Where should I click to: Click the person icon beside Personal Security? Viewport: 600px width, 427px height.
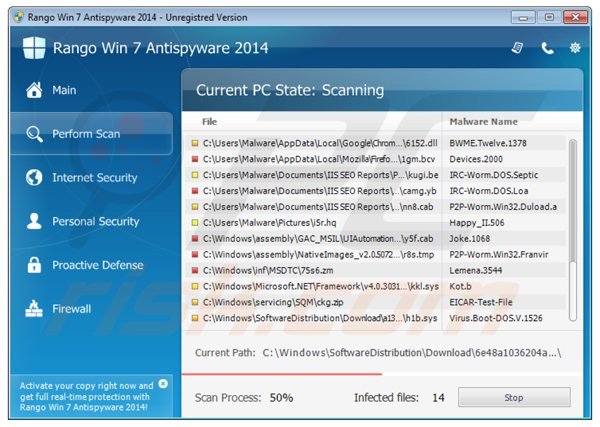coord(34,221)
